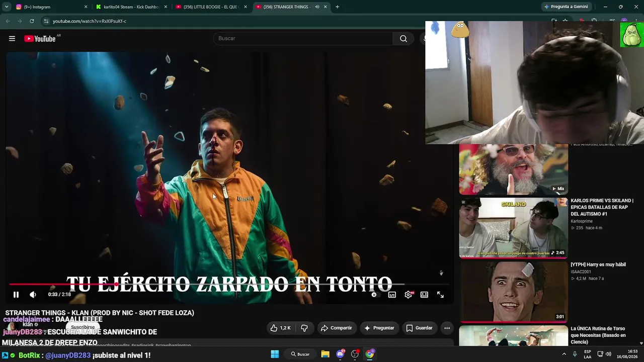Viewport: 644px width, 362px height.
Task: Click the YouTube search magnifier button
Action: (404, 39)
